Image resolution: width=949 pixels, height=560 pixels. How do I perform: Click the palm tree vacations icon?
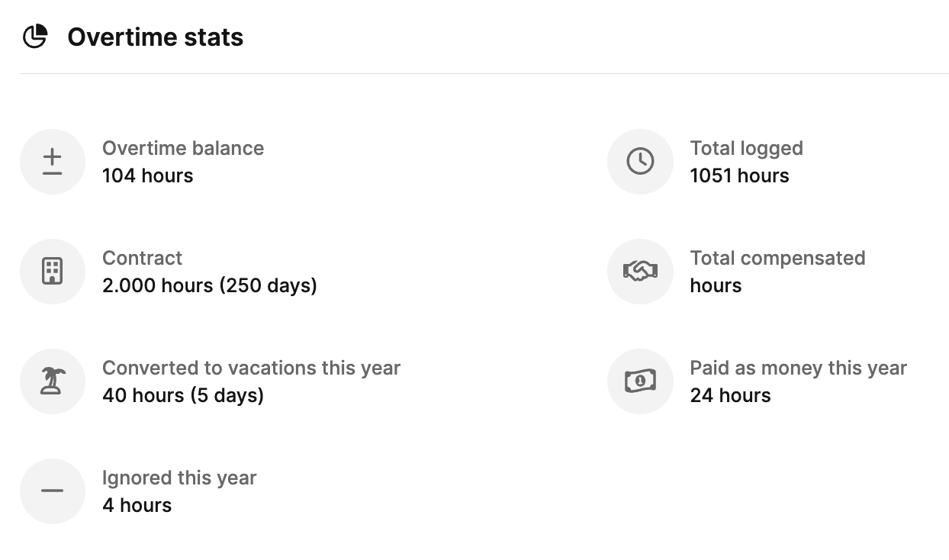[52, 381]
